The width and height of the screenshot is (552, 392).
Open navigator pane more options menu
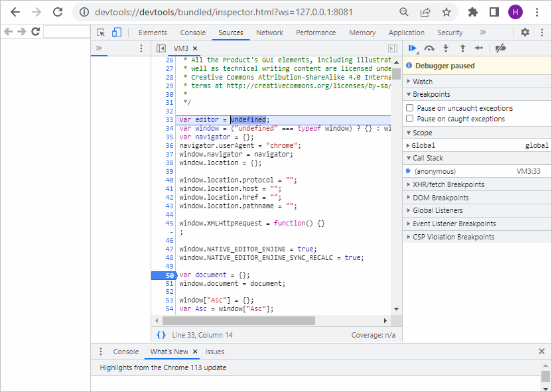click(x=141, y=48)
